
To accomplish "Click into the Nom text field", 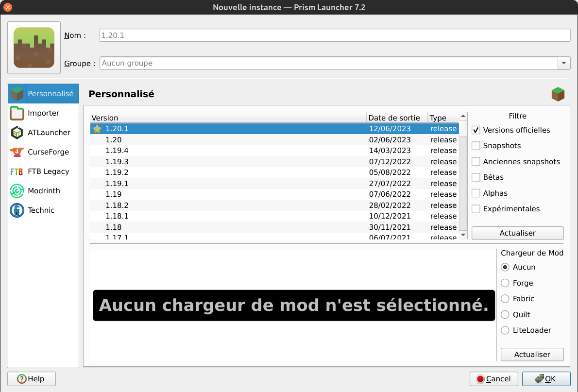I will click(334, 35).
